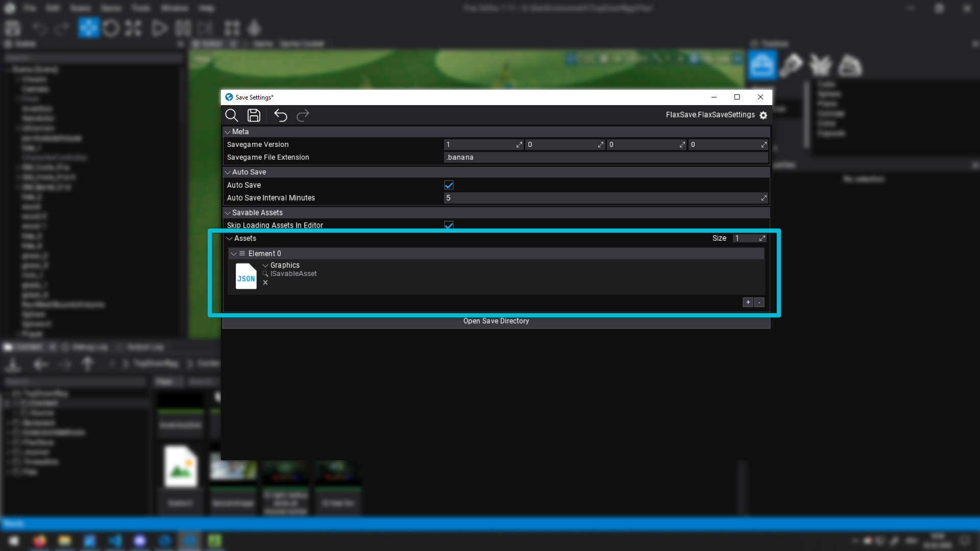
Task: Click the + button to add an asset element
Action: [747, 302]
